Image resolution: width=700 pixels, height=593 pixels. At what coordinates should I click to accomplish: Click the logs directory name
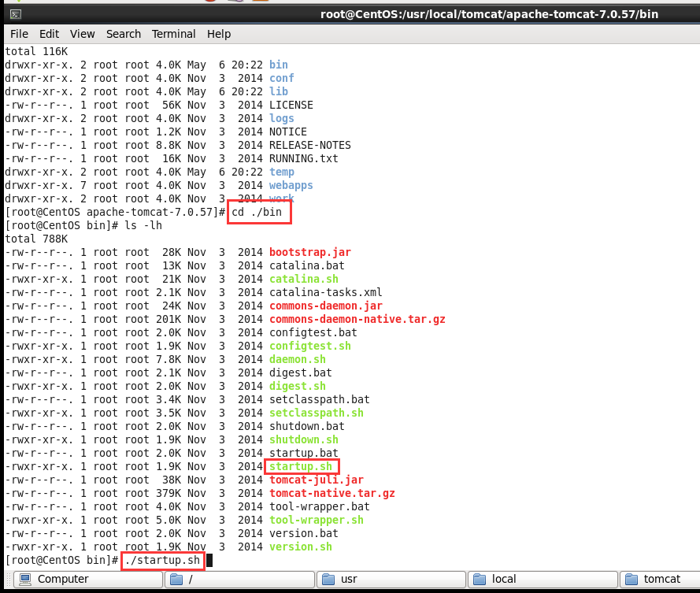[x=282, y=118]
